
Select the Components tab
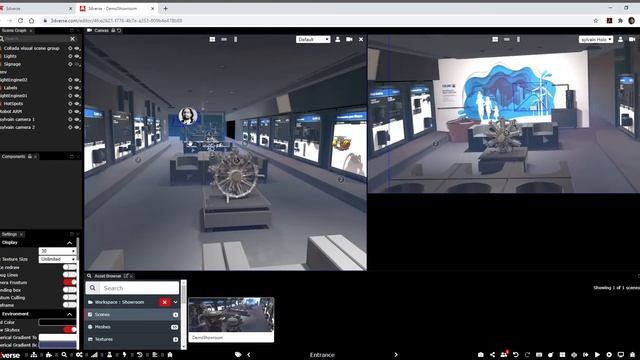click(13, 156)
